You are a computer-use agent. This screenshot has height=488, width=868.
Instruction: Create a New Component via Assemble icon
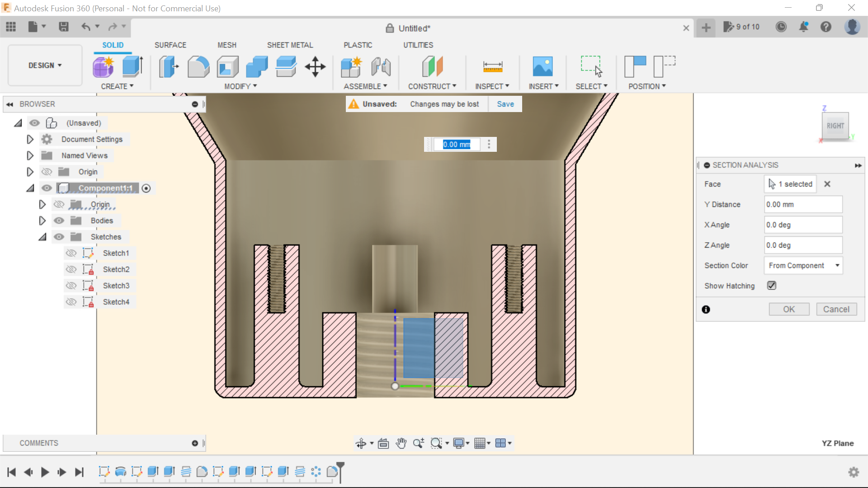pos(351,66)
